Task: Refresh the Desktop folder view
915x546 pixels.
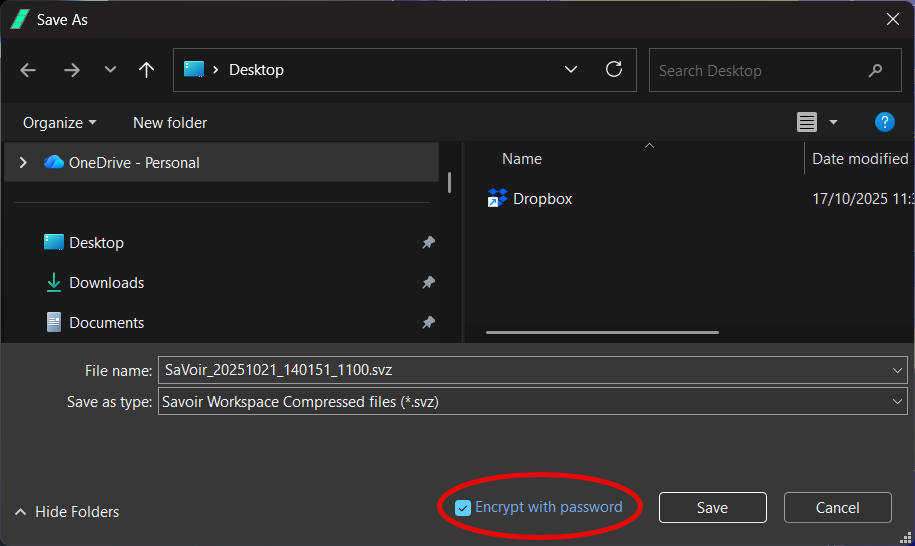Action: click(x=614, y=70)
